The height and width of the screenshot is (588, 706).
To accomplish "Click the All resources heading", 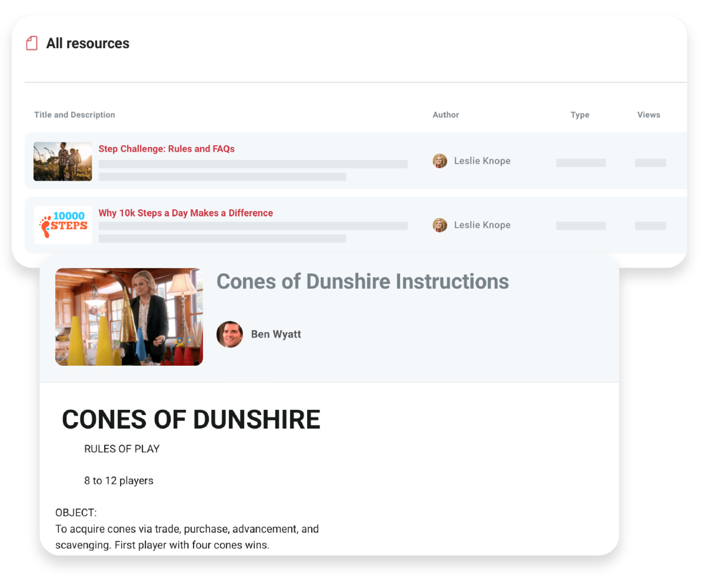I will [x=88, y=43].
